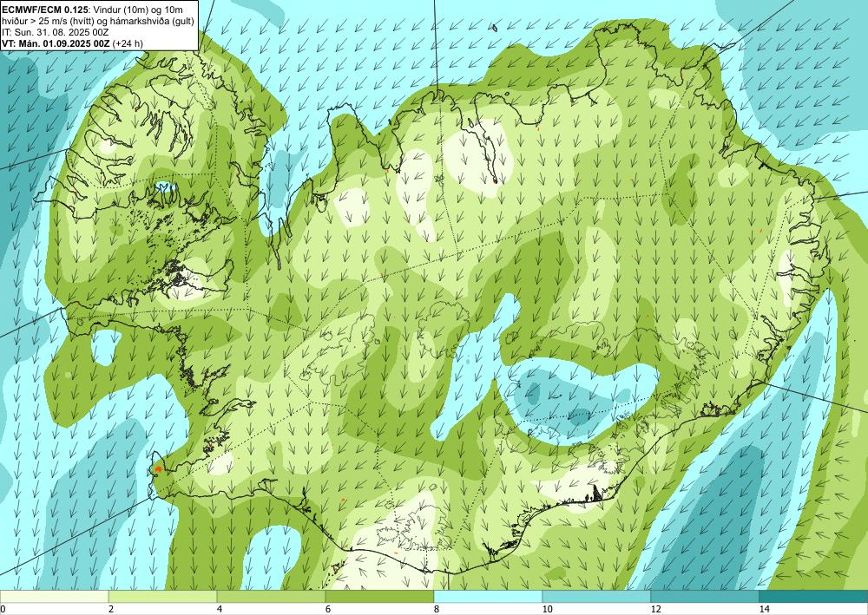The image size is (868, 615).
Task: Click the legend label '14'
Action: [764, 609]
